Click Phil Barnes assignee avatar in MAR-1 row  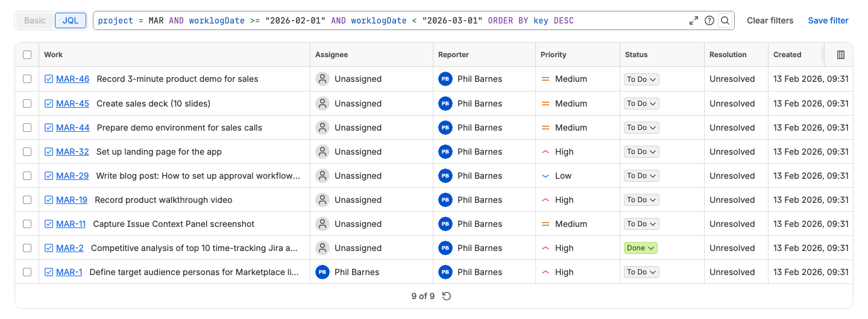(322, 272)
